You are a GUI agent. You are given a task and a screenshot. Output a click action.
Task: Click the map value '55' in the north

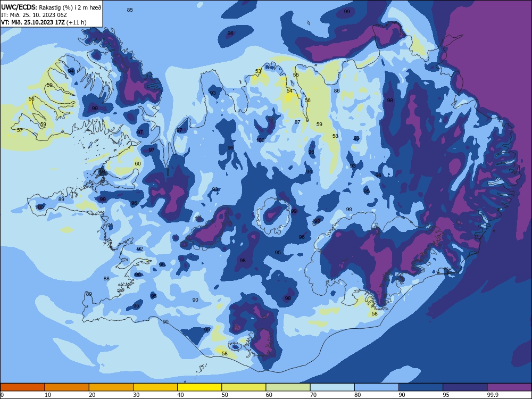296,75
